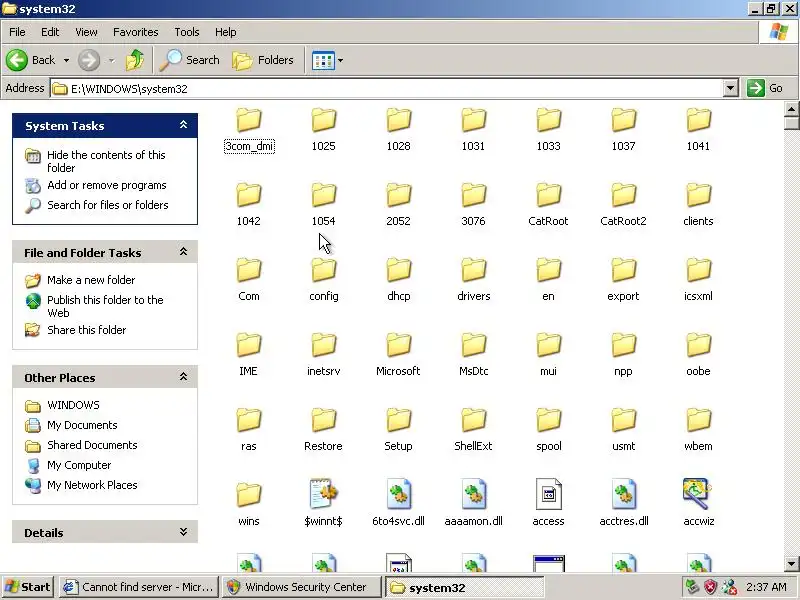Click the taskbar clock showing 2:37 AM
This screenshot has width=800, height=600.
pyautogui.click(x=766, y=587)
